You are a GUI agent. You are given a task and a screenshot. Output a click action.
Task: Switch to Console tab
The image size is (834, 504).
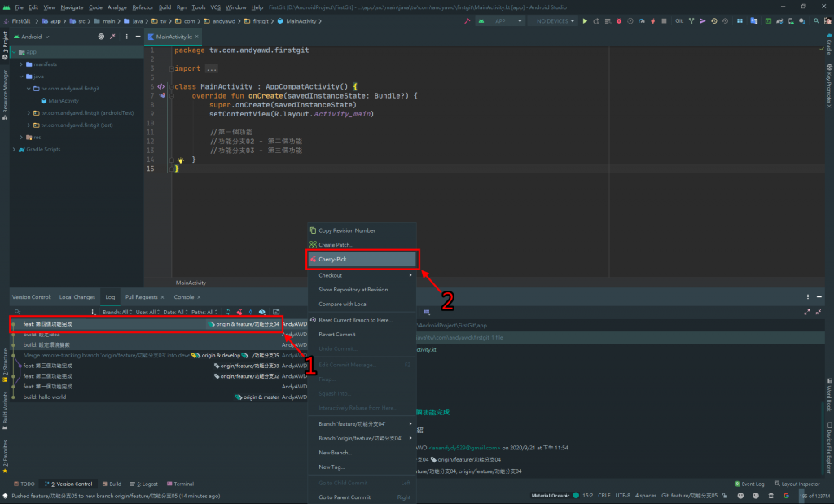[184, 296]
